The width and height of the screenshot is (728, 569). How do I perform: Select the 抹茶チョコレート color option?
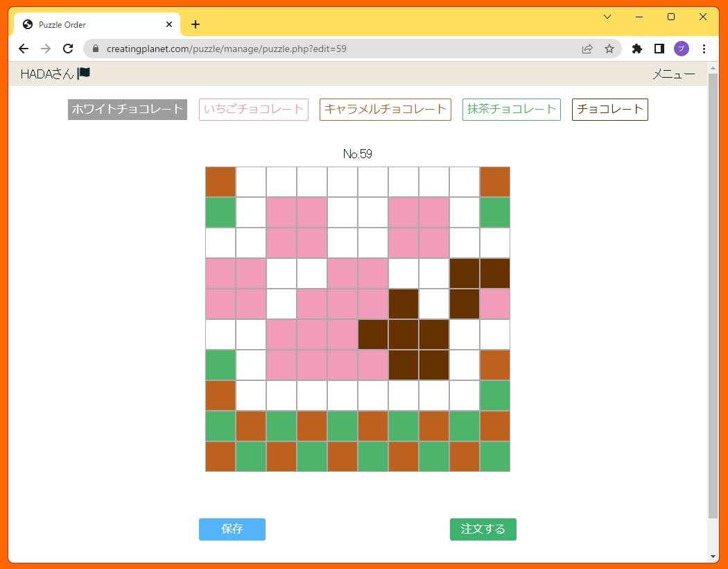tap(512, 109)
